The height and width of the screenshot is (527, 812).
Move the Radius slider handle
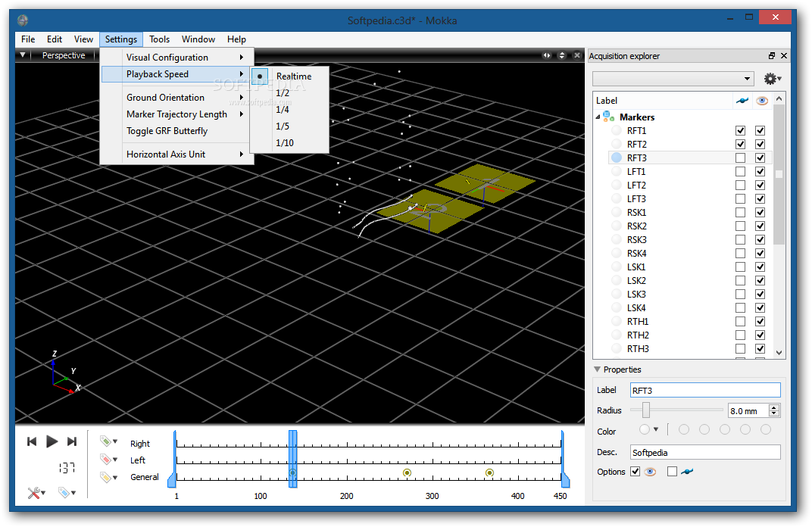[x=646, y=410]
